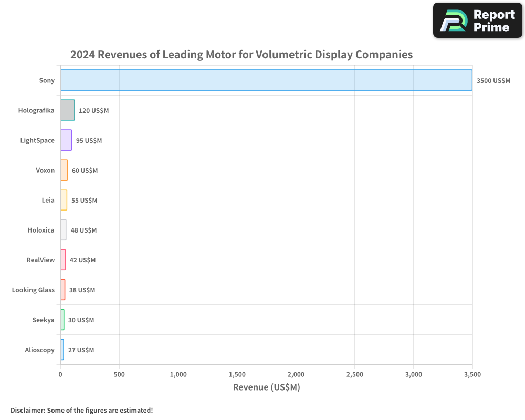Click the 3,500 tick label on x-axis
525x420 pixels.
[x=472, y=374]
